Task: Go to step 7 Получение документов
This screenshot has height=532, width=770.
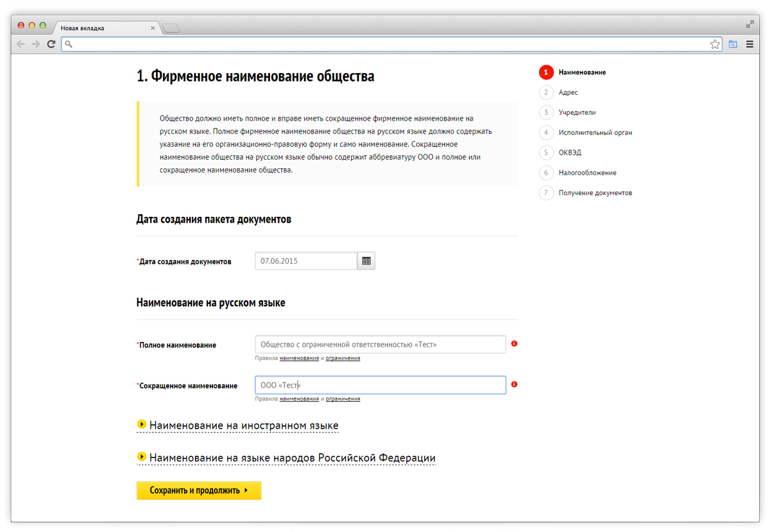Action: [586, 193]
